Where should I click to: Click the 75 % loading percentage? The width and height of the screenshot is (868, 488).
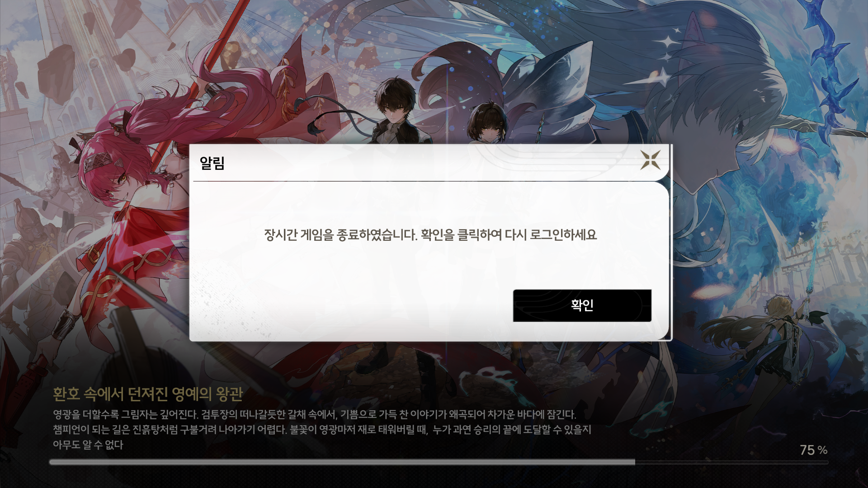click(x=813, y=450)
